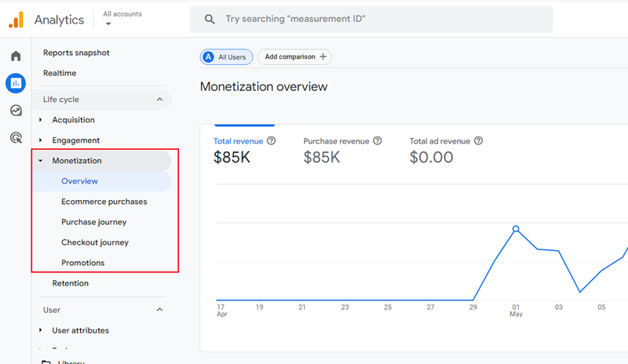Click the User attributes tree label
This screenshot has width=628, height=364.
point(81,330)
